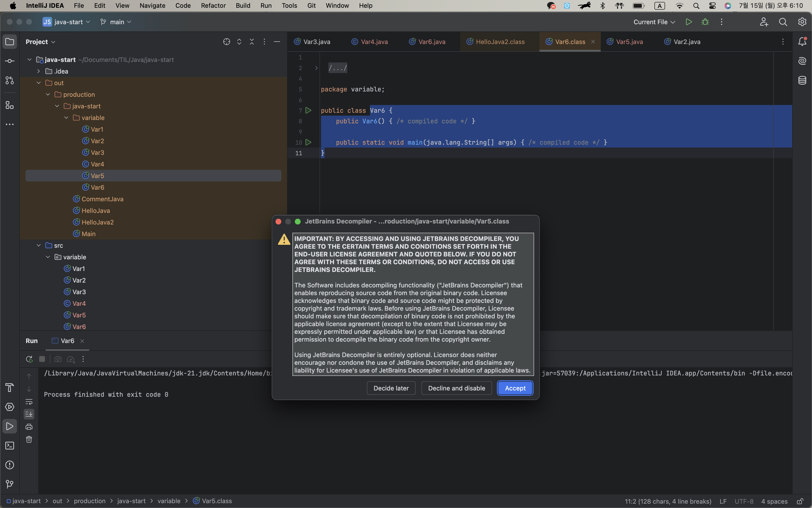Switch to Var5.java tab
The image size is (812, 508).
point(625,42)
